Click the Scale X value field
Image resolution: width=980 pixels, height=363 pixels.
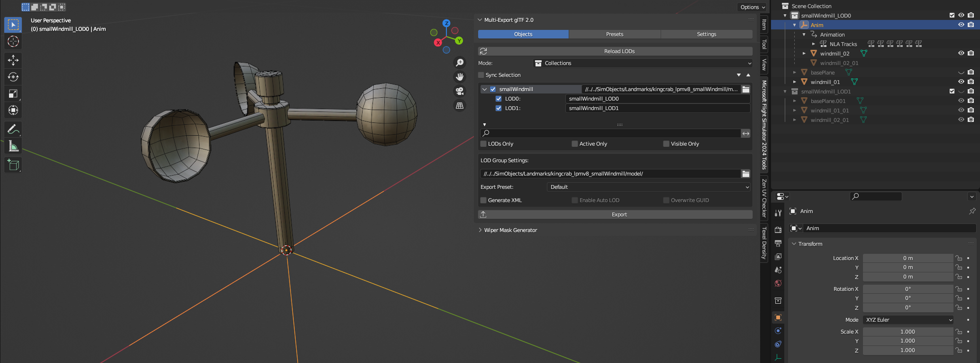tap(907, 332)
